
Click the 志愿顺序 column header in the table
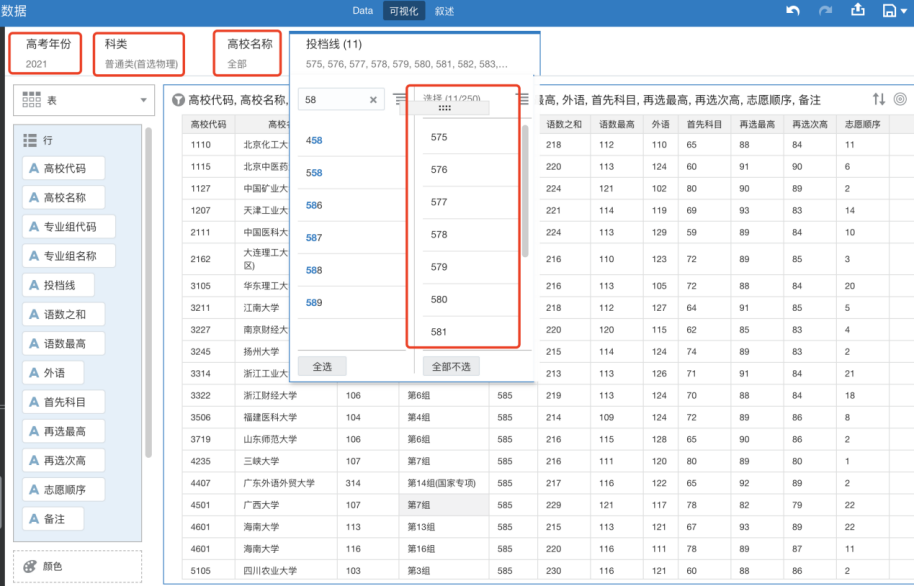click(x=863, y=124)
